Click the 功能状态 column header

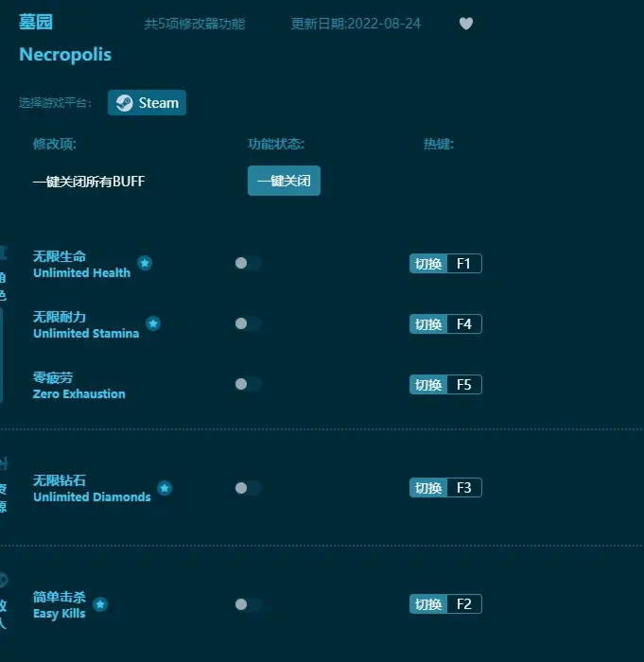pos(276,144)
